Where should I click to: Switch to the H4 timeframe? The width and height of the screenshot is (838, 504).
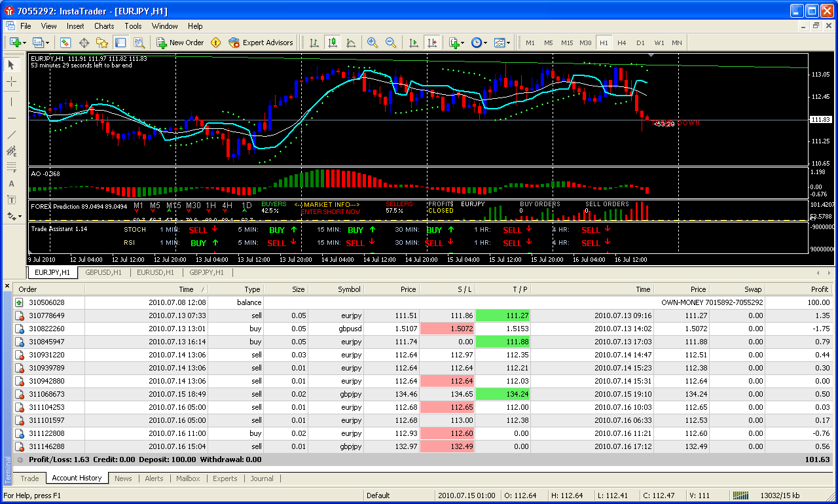(x=621, y=43)
